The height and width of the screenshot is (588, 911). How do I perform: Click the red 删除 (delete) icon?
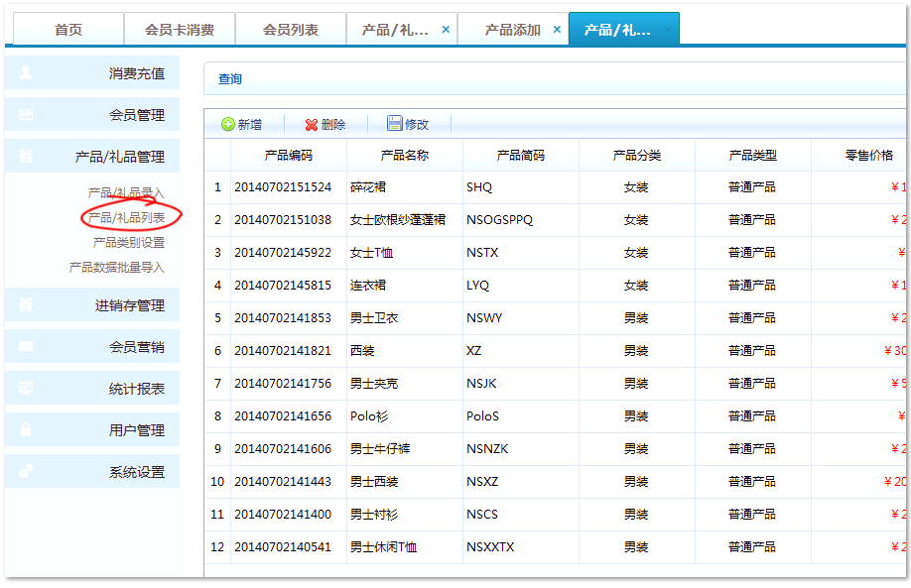tap(312, 125)
